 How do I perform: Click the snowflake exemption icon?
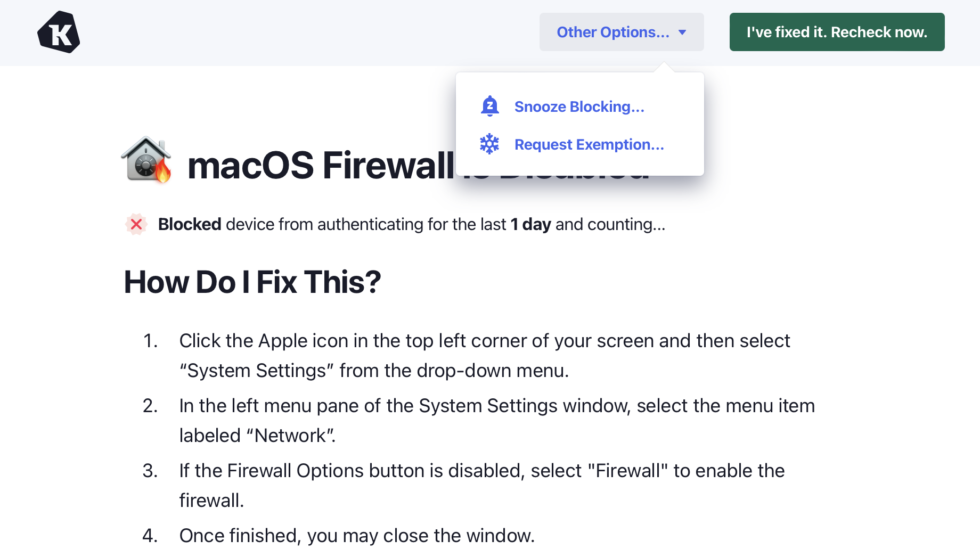489,144
